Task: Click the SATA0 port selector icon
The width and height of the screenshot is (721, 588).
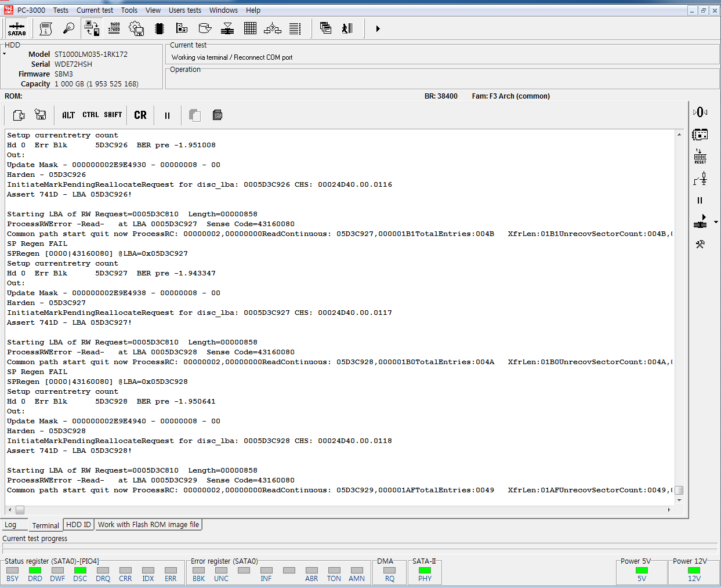Action: click(17, 28)
